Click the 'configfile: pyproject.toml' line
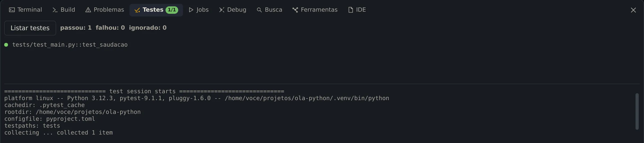Viewport: 644px width, 143px height. tap(50, 119)
